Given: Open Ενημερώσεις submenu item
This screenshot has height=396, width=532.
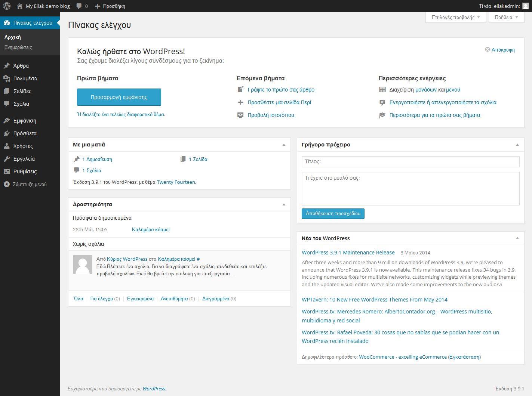Looking at the screenshot, I should coord(18,47).
